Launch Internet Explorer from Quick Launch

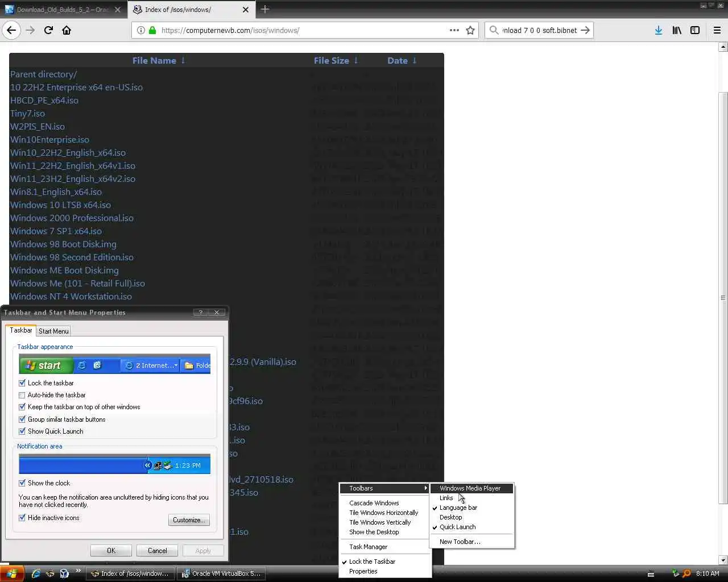(x=36, y=573)
